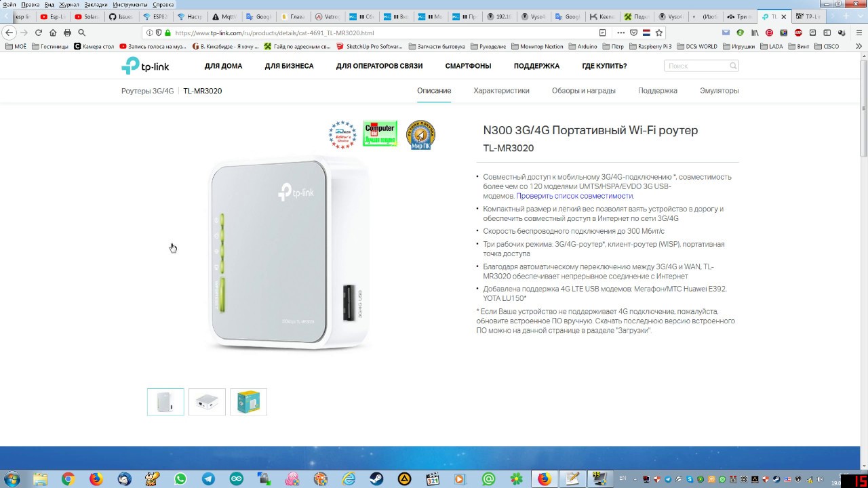Click the TL-MR3020 breadcrumb text
The width and height of the screenshot is (868, 488).
tap(202, 91)
